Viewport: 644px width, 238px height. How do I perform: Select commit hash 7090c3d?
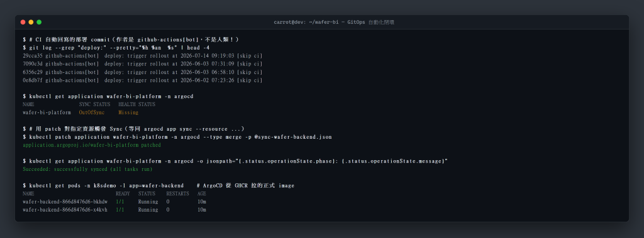point(33,64)
